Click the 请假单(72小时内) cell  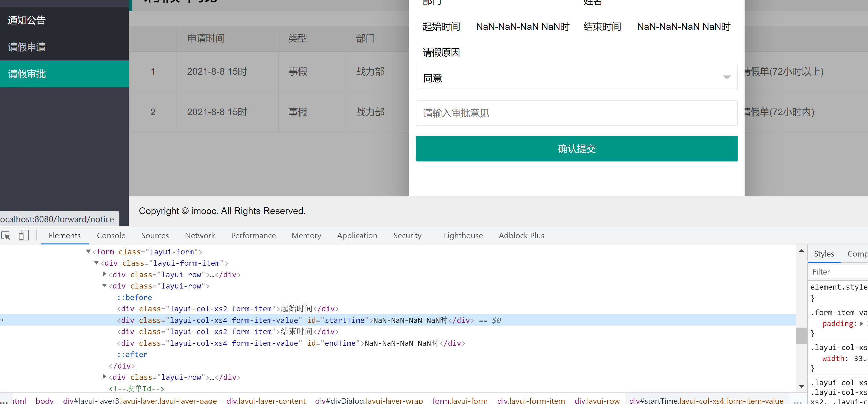pyautogui.click(x=779, y=112)
